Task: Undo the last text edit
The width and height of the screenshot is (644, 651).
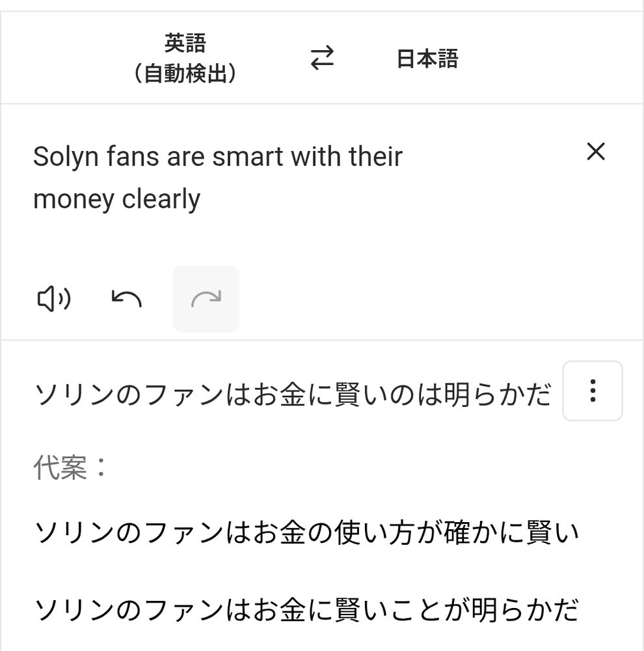Action: point(127,299)
